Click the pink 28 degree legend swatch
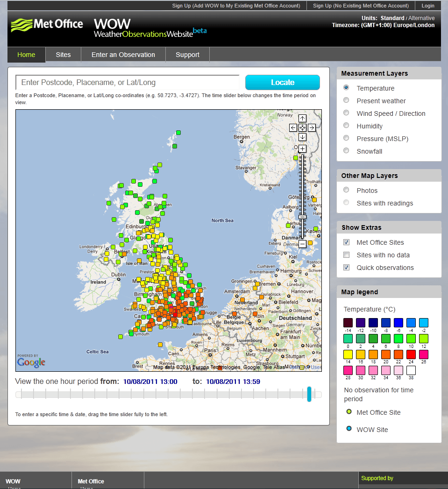 (348, 370)
